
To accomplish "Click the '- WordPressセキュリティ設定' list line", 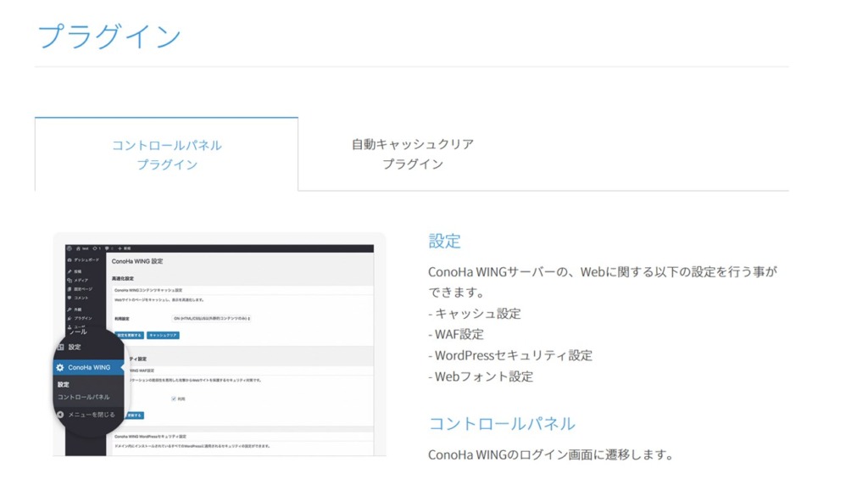I will click(x=509, y=355).
